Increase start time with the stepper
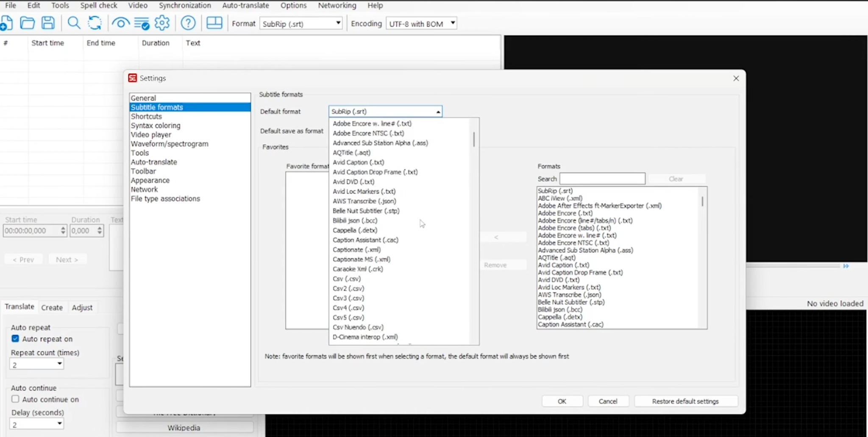The width and height of the screenshot is (868, 437). 63,228
